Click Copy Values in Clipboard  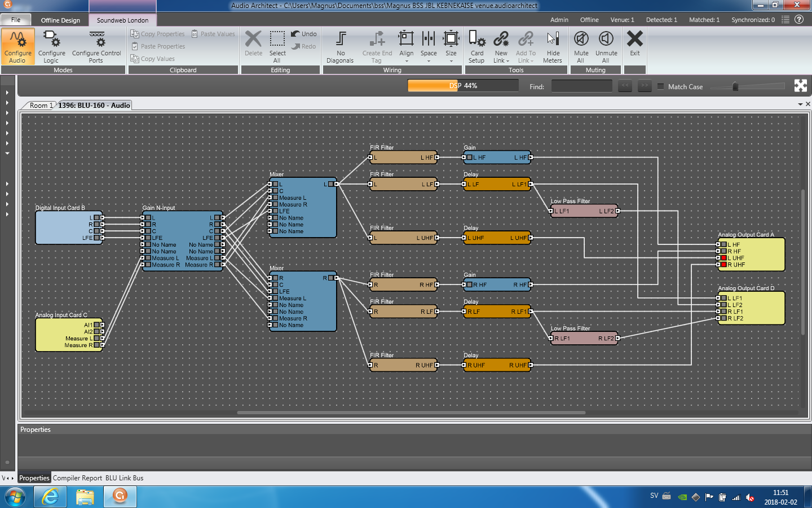[x=153, y=59]
